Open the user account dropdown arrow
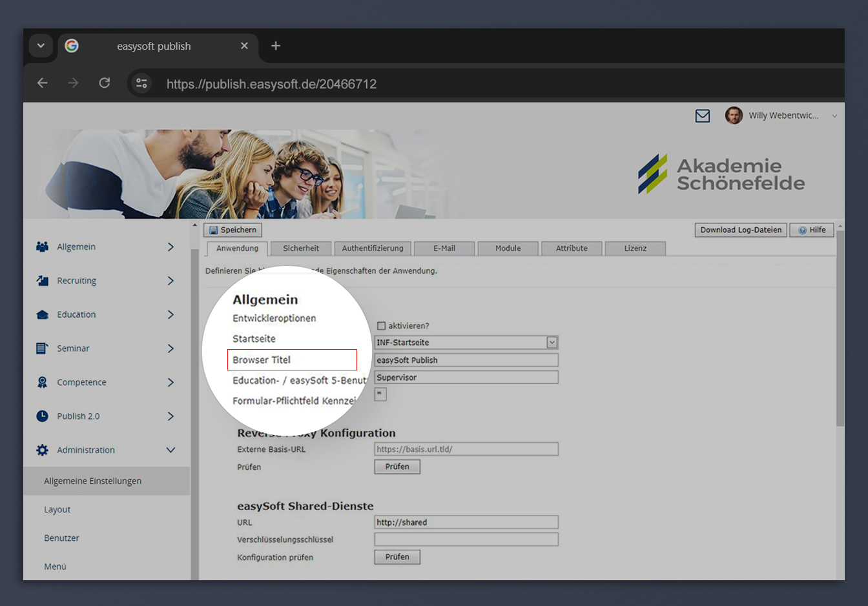 (834, 116)
